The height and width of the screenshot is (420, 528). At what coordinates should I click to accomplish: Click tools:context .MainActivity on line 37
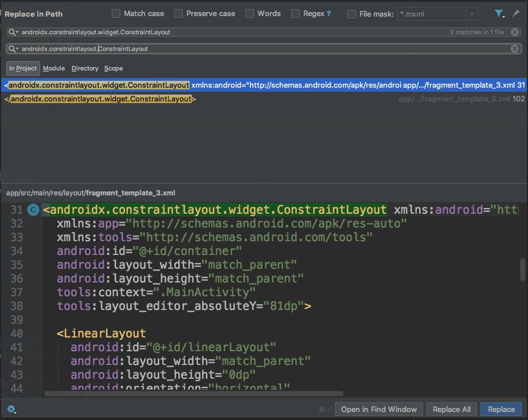tap(157, 292)
